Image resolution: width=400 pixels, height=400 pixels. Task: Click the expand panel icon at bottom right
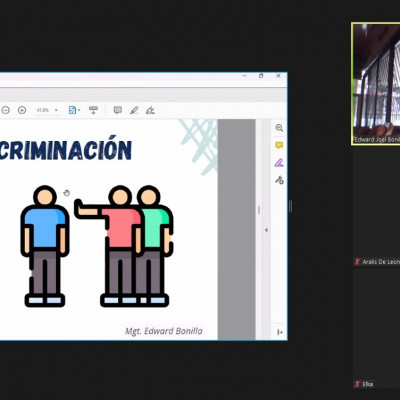click(x=280, y=332)
